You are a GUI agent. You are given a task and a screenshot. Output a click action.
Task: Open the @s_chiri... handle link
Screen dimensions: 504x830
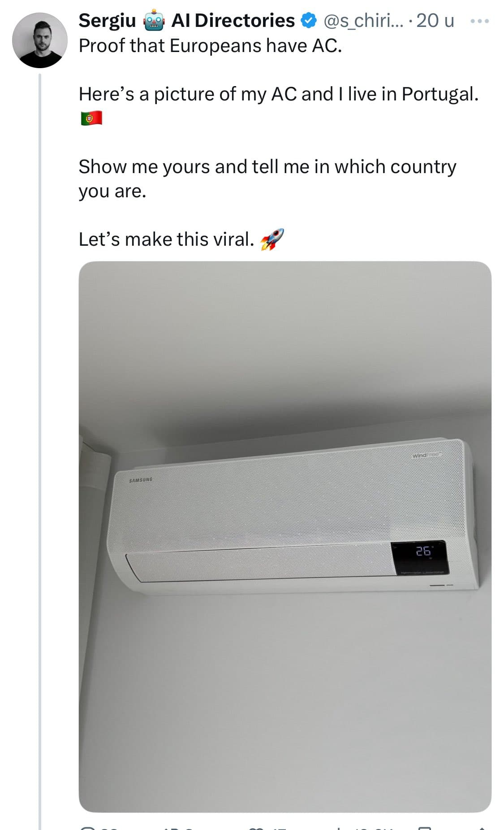(363, 21)
